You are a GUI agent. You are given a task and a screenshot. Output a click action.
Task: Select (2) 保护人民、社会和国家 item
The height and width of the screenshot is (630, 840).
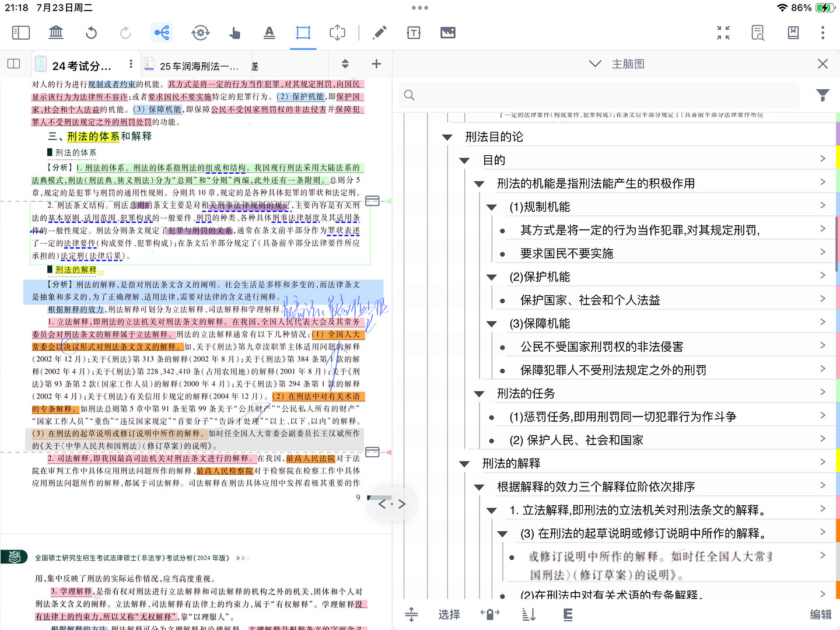(576, 440)
